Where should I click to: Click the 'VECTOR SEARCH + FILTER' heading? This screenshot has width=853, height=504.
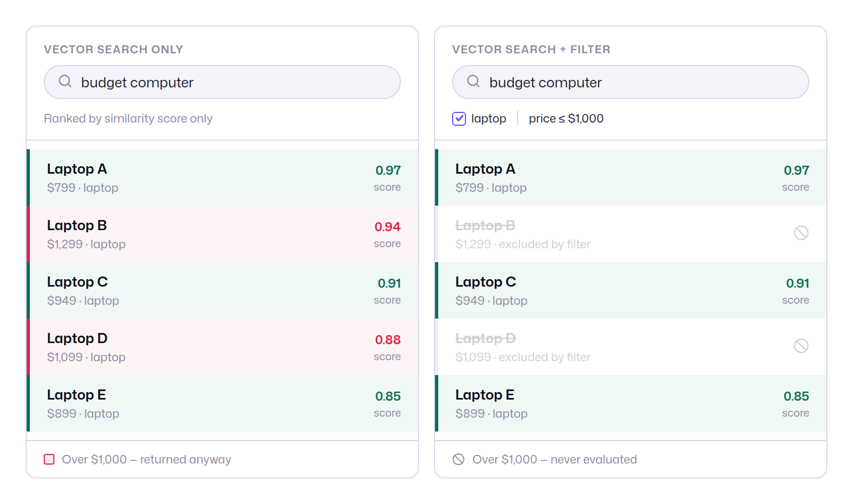(x=532, y=50)
